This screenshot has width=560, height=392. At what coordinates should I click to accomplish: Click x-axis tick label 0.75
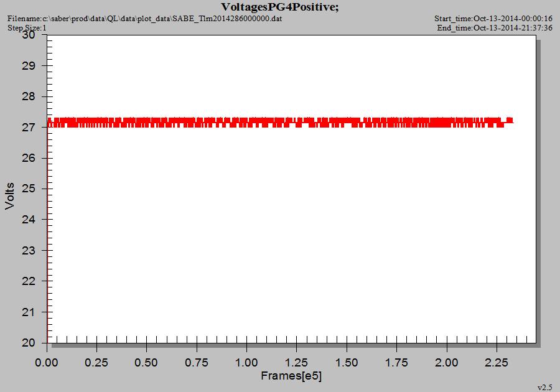[197, 363]
